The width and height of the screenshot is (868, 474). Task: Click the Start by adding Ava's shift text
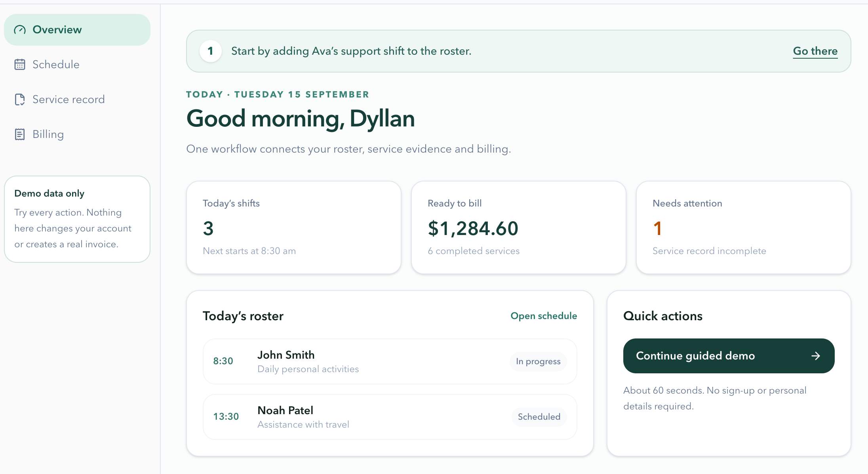tap(351, 51)
